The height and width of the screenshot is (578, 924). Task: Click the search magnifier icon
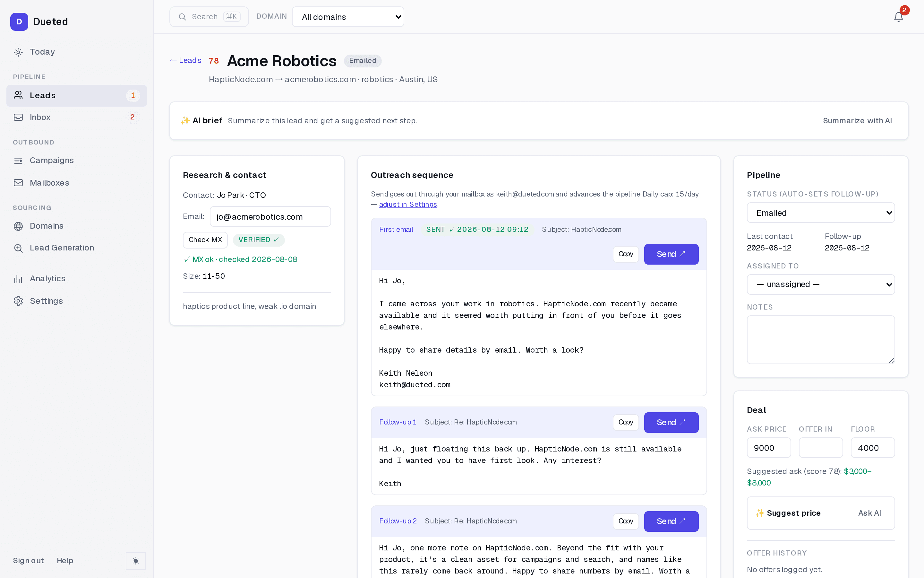(183, 17)
